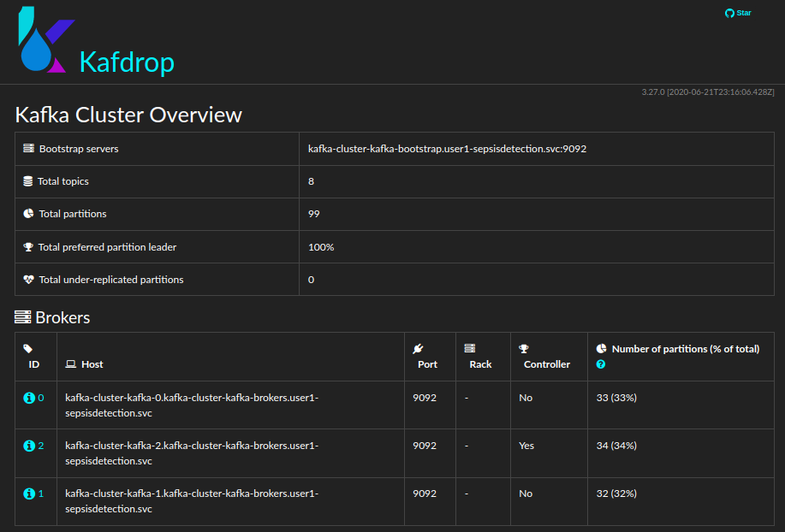The image size is (785, 532).
Task: Click the Host column header
Action: (x=92, y=364)
